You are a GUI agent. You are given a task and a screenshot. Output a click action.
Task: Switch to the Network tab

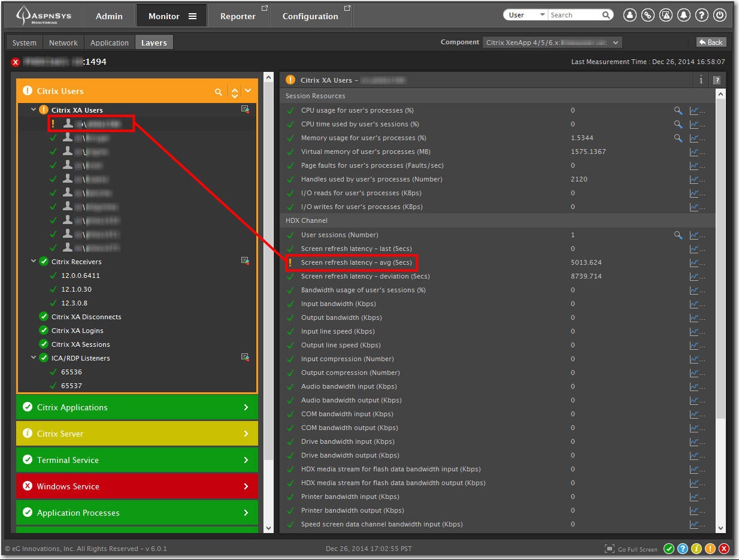coord(63,43)
